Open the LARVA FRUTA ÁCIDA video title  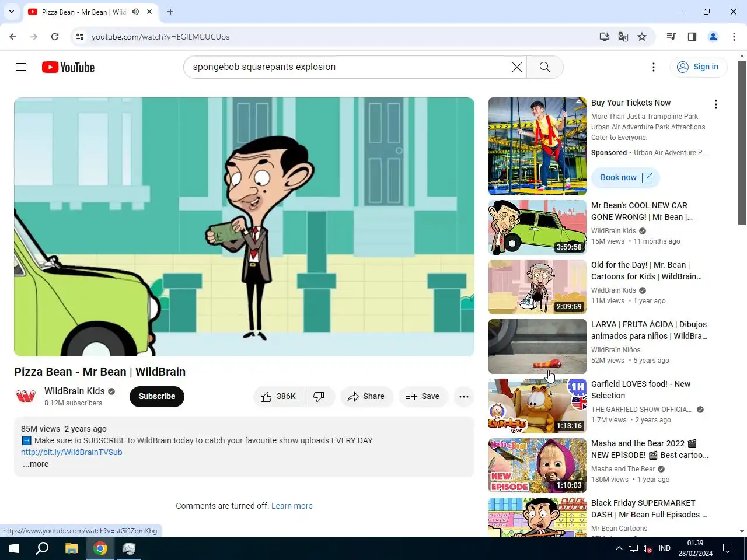coord(649,330)
